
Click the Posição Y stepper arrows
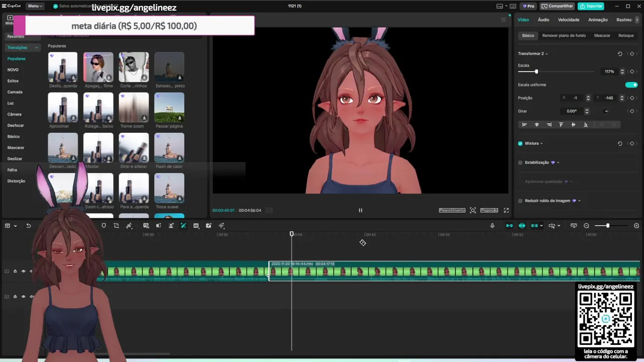click(622, 98)
